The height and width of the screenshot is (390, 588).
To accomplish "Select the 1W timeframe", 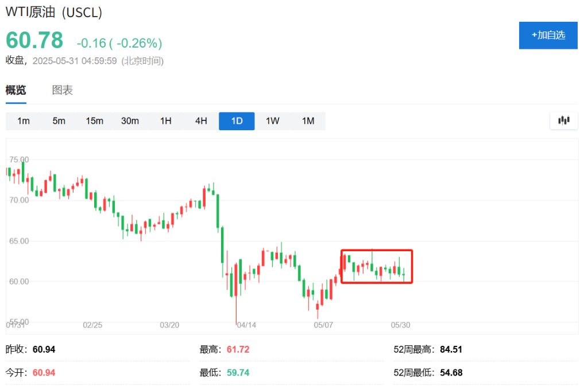I will [x=272, y=120].
